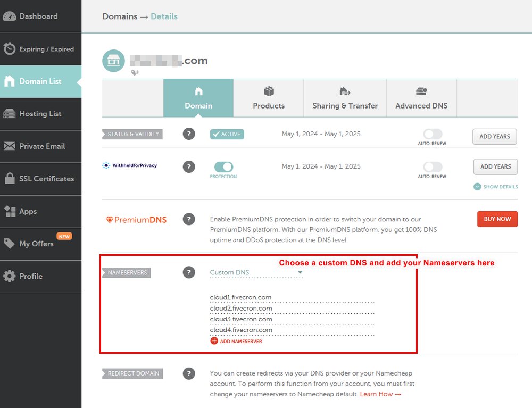Viewport: 532px width, 408px height.
Task: Click domain validity dates May 1, 2024 - May 1, 2025
Action: click(x=321, y=134)
